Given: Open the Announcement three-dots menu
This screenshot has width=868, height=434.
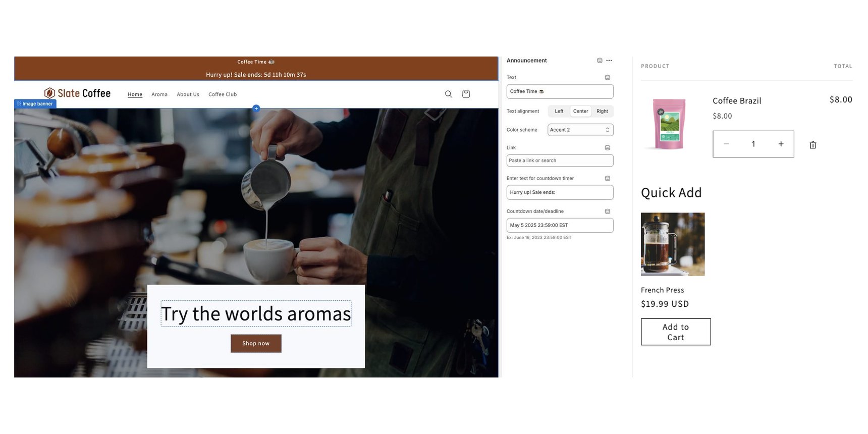Looking at the screenshot, I should tap(609, 61).
